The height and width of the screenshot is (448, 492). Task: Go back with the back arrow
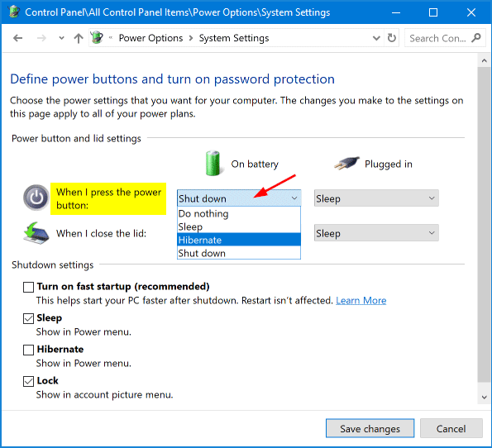pos(18,38)
